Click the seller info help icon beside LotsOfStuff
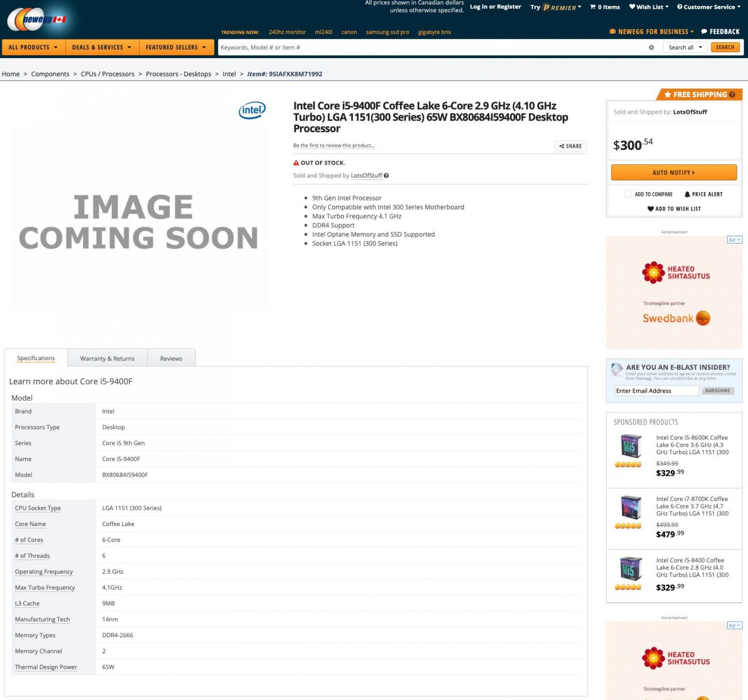748x700 pixels. click(386, 176)
